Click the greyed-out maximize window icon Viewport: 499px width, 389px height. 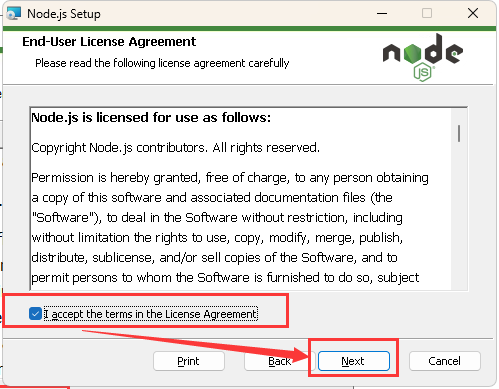427,13
